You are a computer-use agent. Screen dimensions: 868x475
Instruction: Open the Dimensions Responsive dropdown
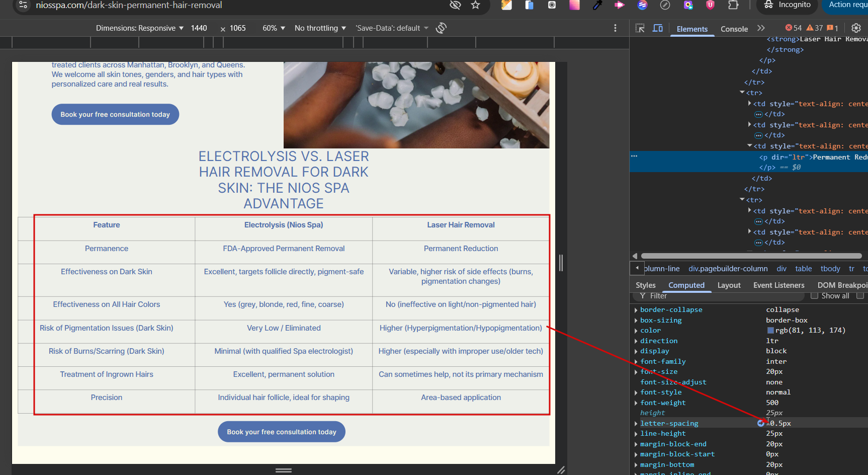139,28
